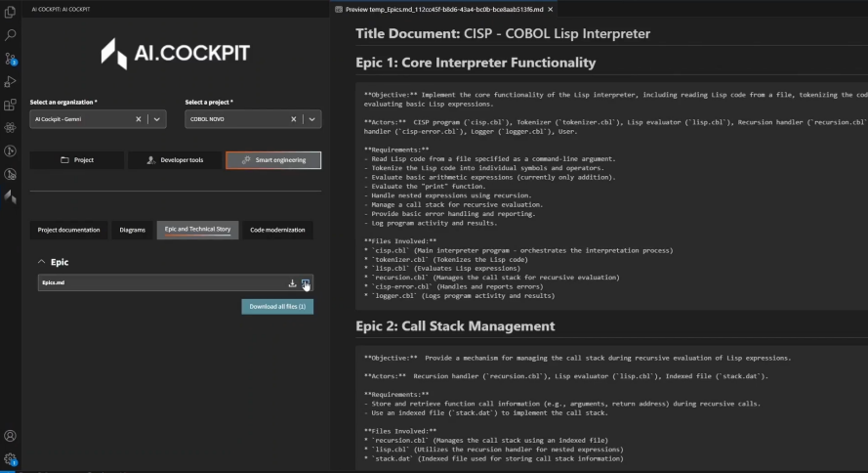Open the Manage gear settings icon

tap(10, 458)
